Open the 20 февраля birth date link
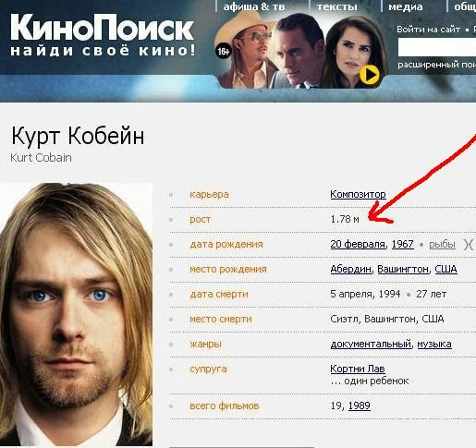Viewport: 476px width, 448px height. (358, 244)
